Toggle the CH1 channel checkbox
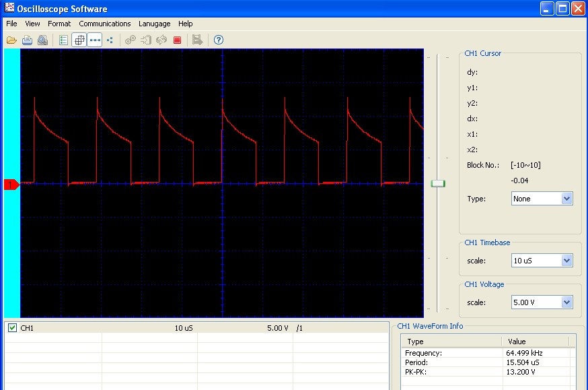This screenshot has width=588, height=390. pyautogui.click(x=12, y=327)
